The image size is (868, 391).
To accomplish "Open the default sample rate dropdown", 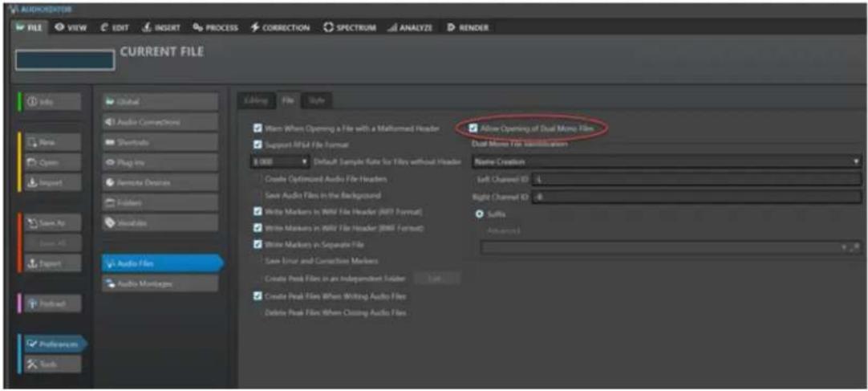I will tap(280, 161).
